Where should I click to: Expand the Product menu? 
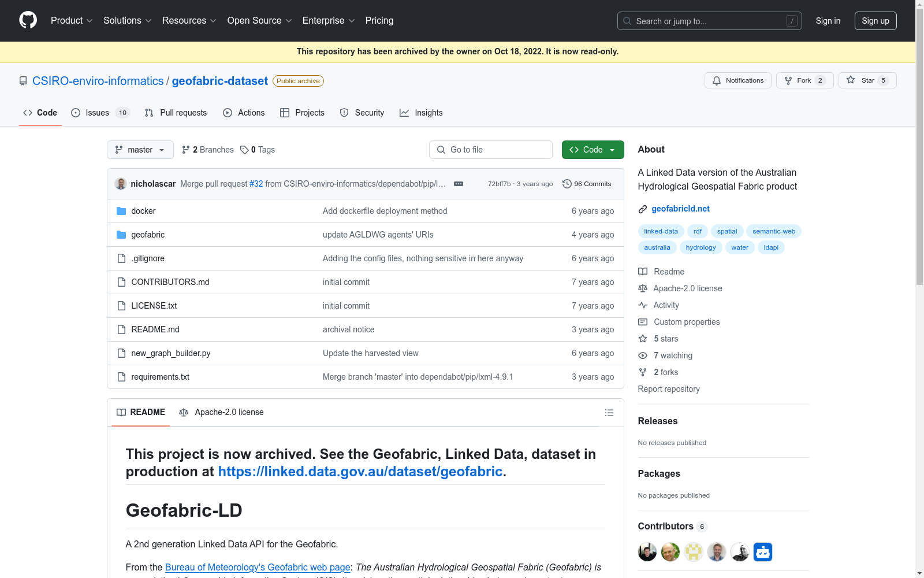coord(72,20)
